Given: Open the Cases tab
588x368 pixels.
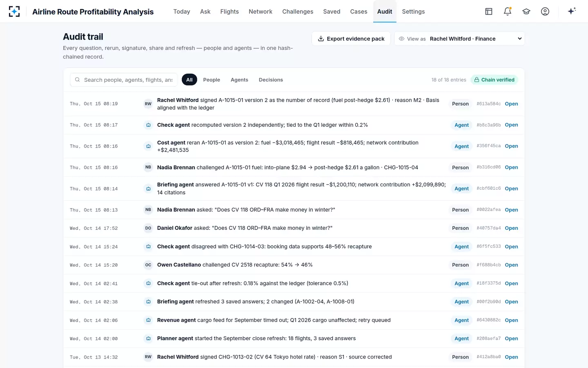Looking at the screenshot, I should point(359,11).
